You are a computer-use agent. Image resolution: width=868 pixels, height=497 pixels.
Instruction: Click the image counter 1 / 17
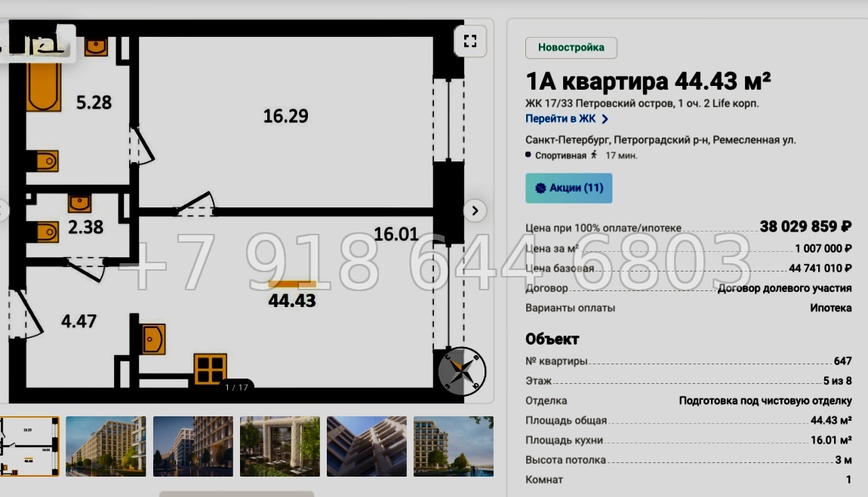(236, 388)
